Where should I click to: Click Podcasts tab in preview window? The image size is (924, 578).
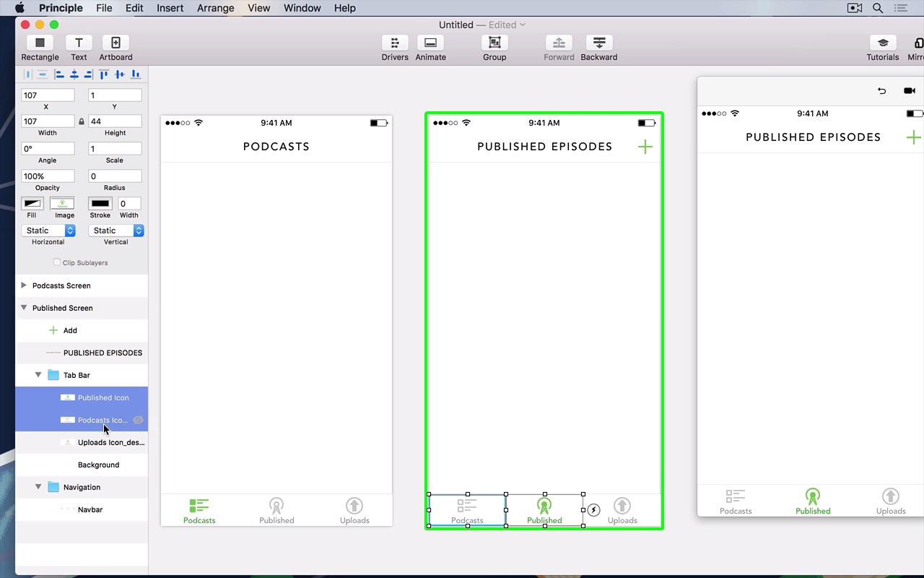click(736, 501)
